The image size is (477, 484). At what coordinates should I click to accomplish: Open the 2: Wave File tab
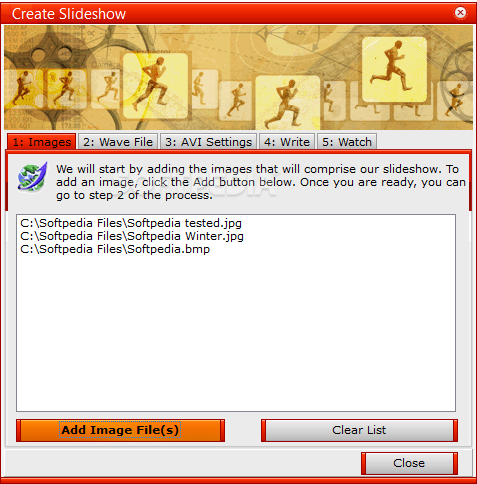coord(118,142)
